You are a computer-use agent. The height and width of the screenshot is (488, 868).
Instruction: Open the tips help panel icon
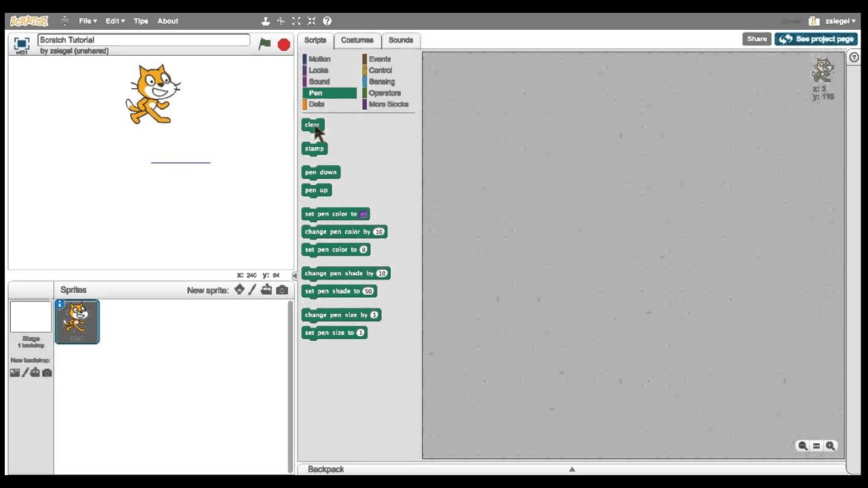point(854,58)
